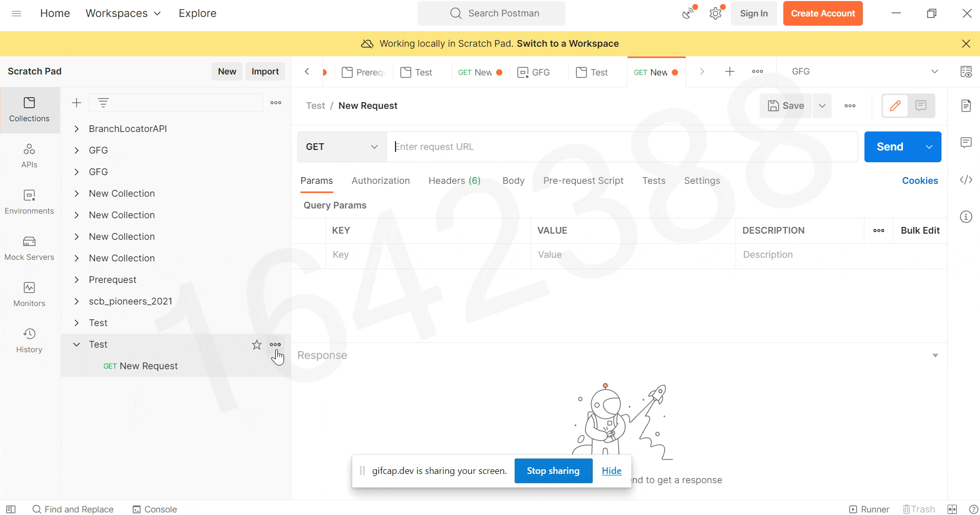Open the APIs sidebar panel
The image size is (980, 515).
29,156
